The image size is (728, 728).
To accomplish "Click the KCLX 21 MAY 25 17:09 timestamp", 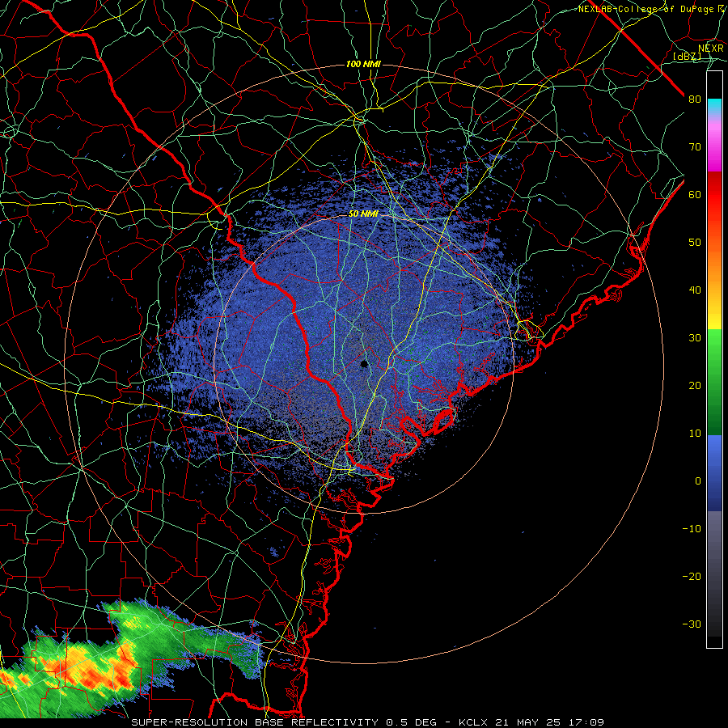I will pos(531,722).
